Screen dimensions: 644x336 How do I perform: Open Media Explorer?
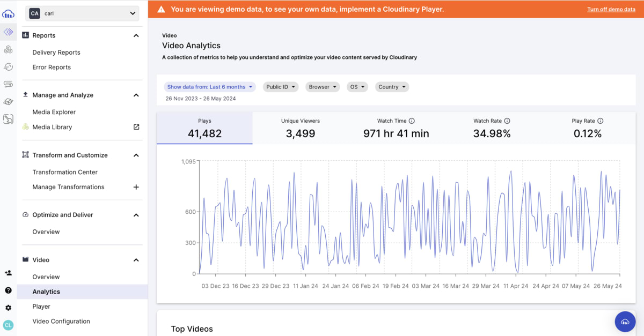pos(54,112)
